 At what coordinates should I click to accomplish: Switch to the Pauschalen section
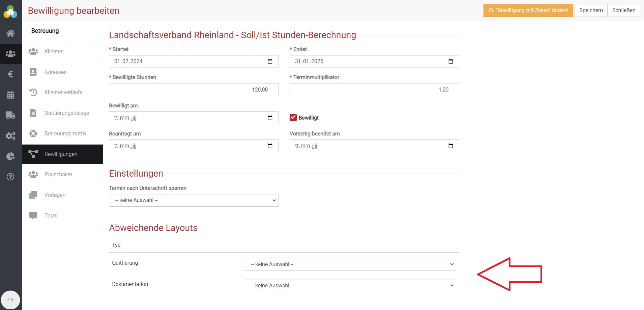coord(58,174)
